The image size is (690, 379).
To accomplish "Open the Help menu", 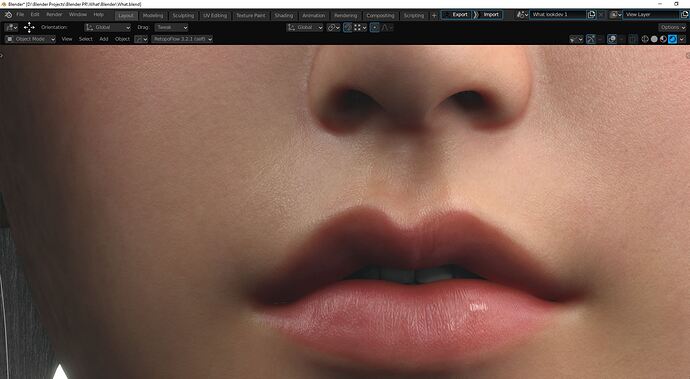I will point(99,15).
